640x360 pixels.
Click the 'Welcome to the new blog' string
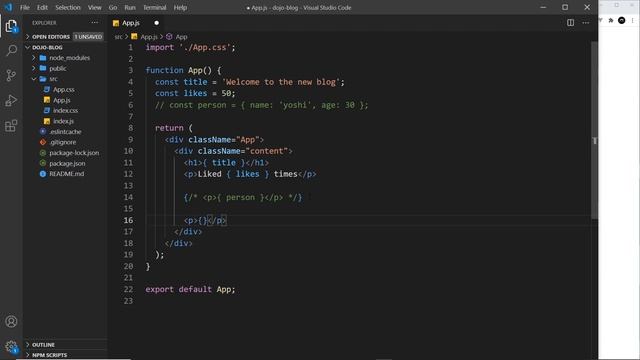[281, 82]
